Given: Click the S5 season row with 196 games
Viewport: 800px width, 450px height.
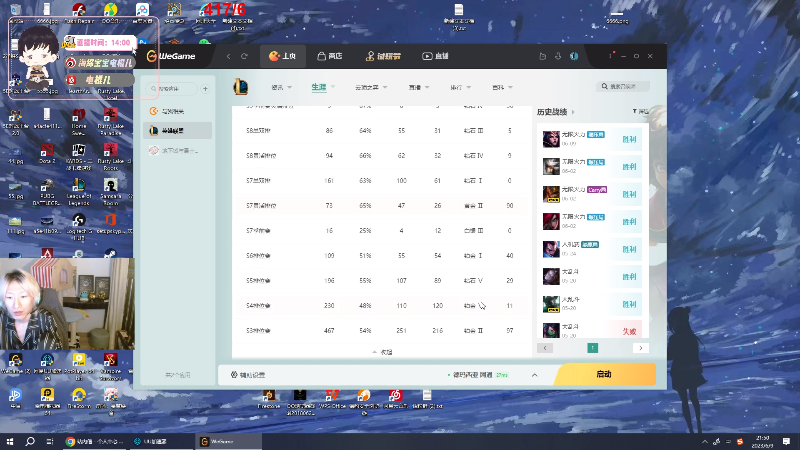Looking at the screenshot, I should [381, 281].
